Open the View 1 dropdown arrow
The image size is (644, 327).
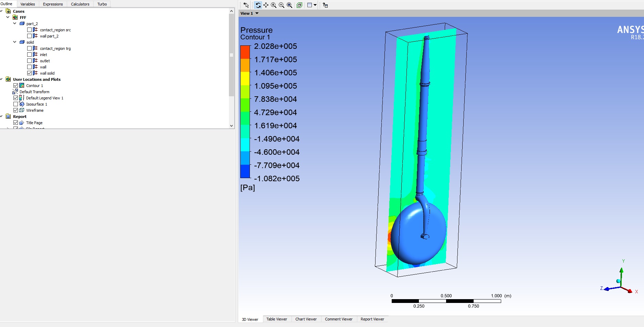click(x=257, y=13)
